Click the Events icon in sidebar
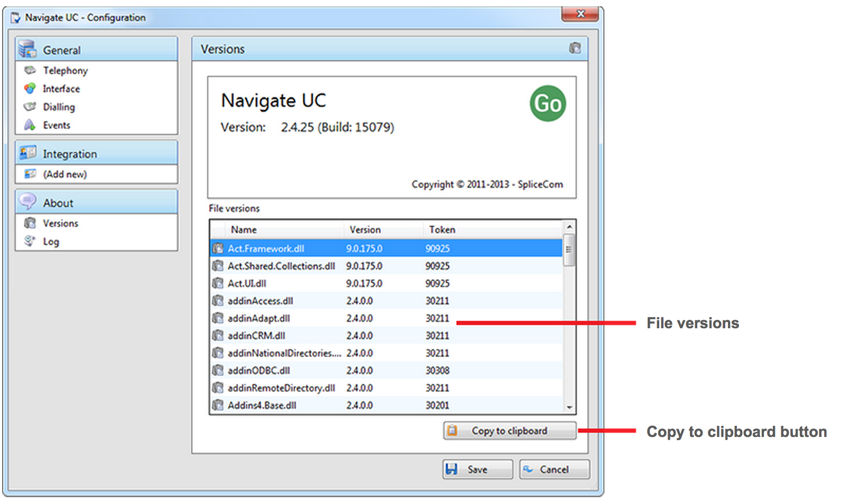 (x=30, y=125)
